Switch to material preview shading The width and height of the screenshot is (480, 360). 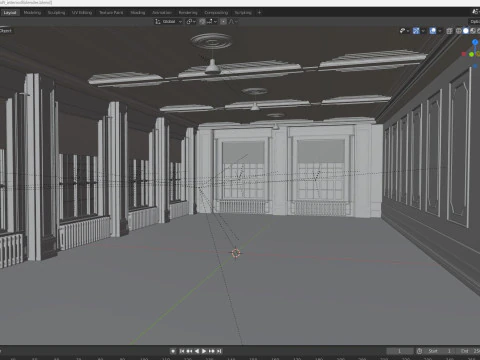472,31
